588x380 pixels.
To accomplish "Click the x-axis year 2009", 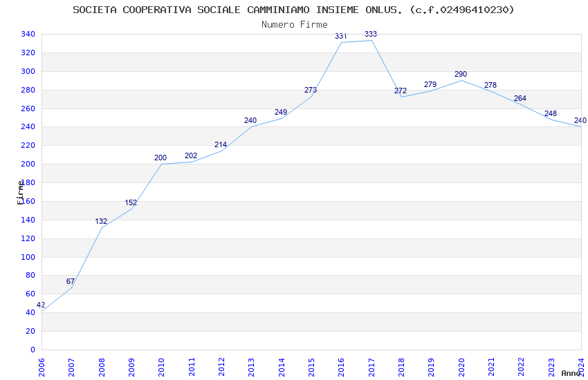I will pyautogui.click(x=131, y=367).
